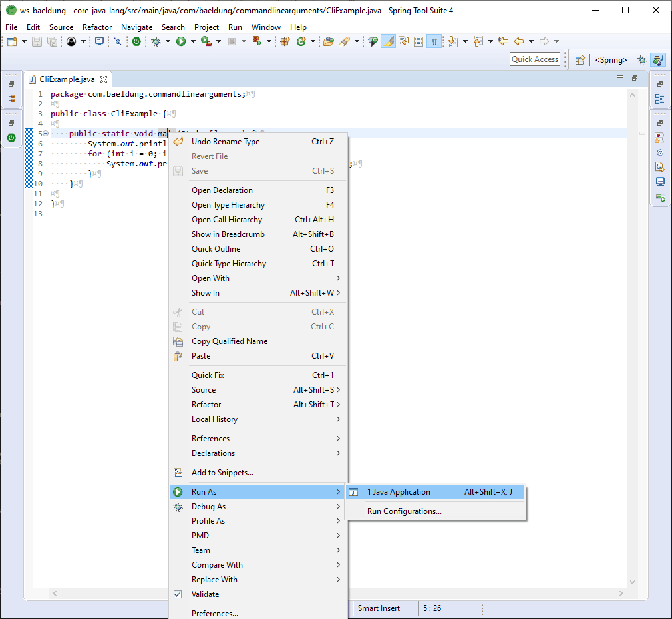Click the New Wizard icon in the toolbar

pyautogui.click(x=11, y=41)
